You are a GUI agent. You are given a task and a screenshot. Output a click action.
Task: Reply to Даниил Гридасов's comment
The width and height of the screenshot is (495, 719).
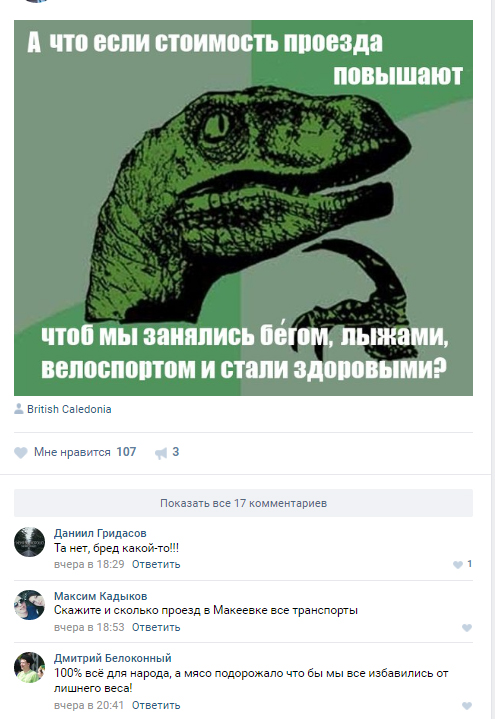pyautogui.click(x=156, y=564)
